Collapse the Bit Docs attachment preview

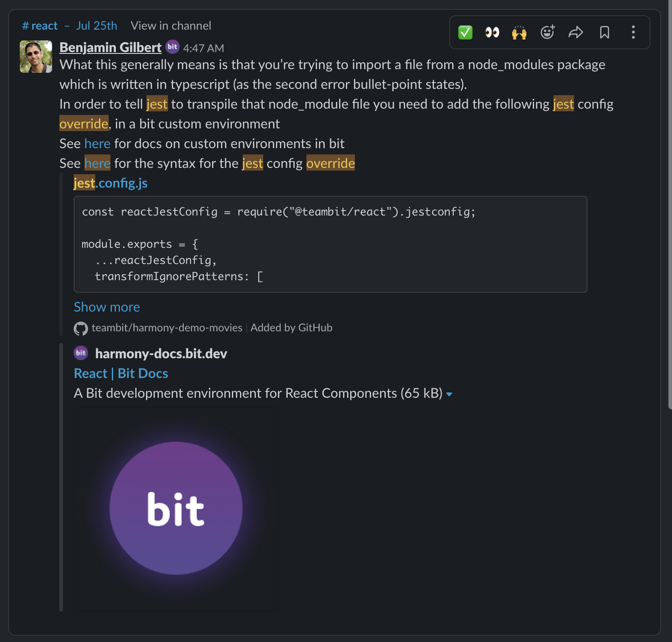coord(450,394)
